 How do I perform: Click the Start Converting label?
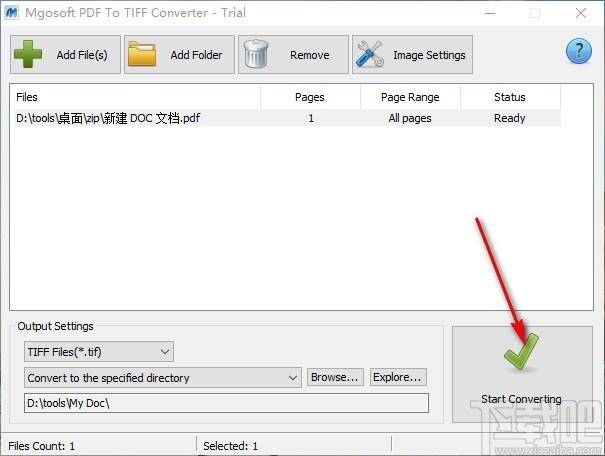point(521,399)
